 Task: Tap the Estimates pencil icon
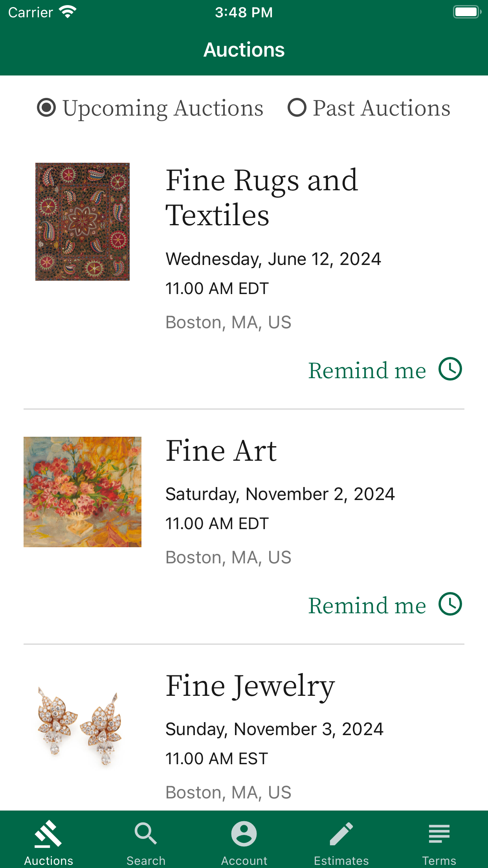coord(341,833)
